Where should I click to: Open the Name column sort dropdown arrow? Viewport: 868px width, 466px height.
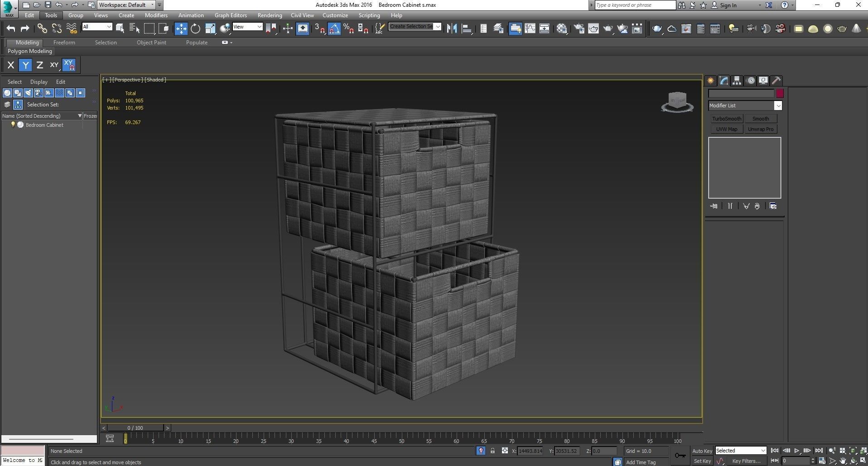click(x=80, y=116)
